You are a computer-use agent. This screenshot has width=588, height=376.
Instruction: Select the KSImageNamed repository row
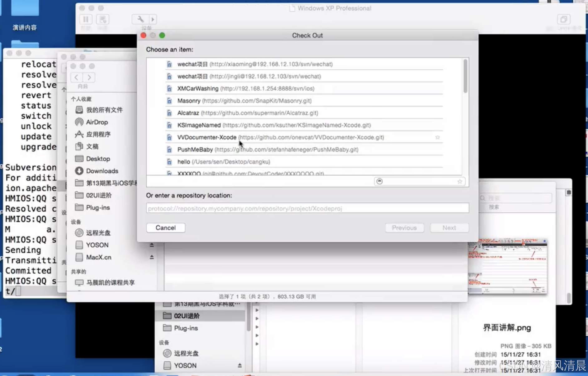[x=304, y=125]
